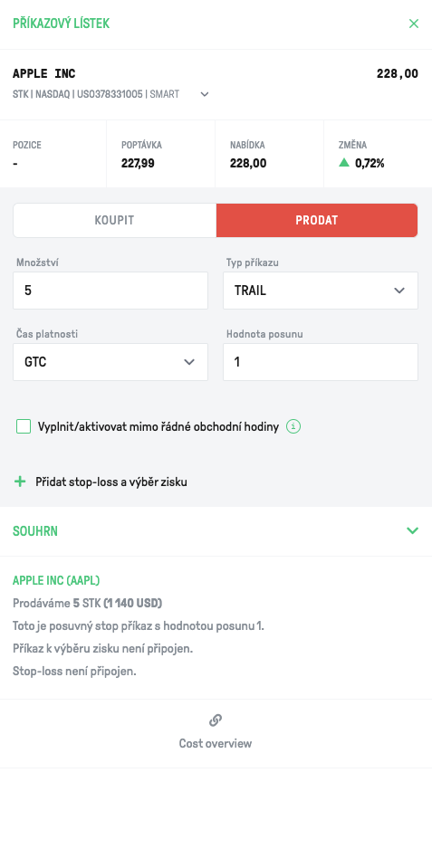Select the red PRODAT tab
The image size is (432, 868).
point(317,220)
